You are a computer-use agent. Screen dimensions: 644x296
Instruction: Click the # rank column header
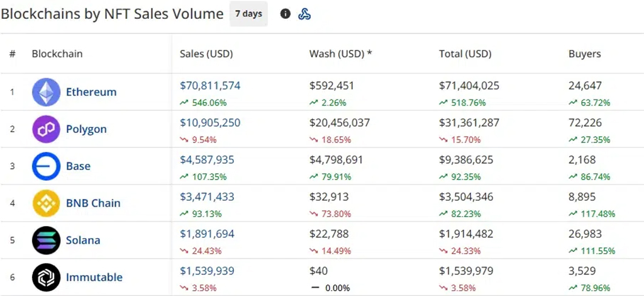[x=13, y=54]
